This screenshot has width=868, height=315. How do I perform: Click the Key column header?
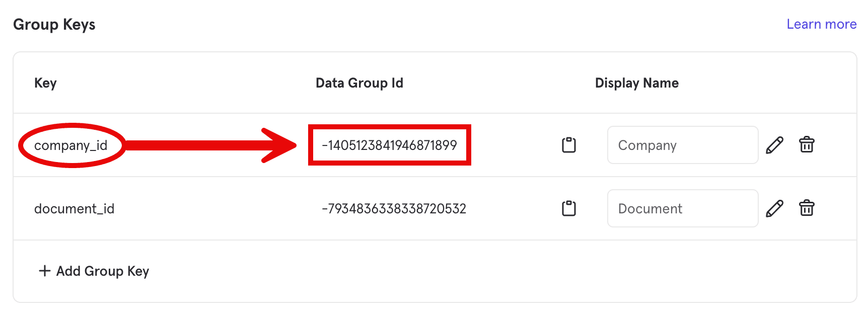pyautogui.click(x=45, y=83)
